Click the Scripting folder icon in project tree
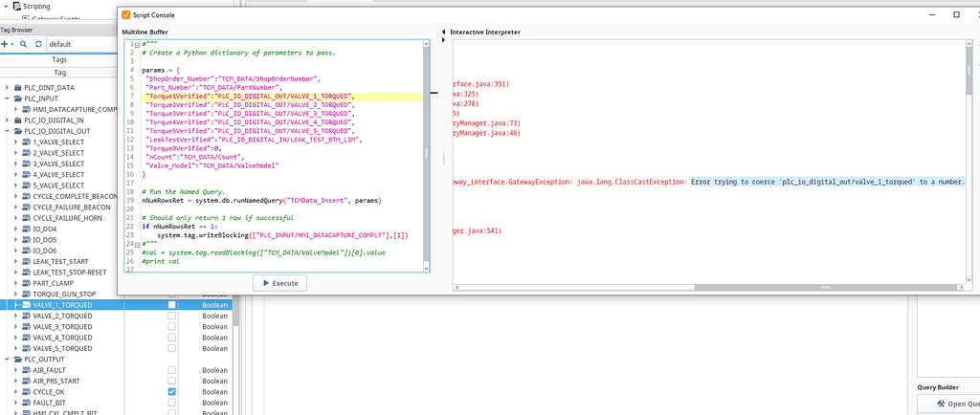Screen dimensions: 980x415 tap(17, 7)
